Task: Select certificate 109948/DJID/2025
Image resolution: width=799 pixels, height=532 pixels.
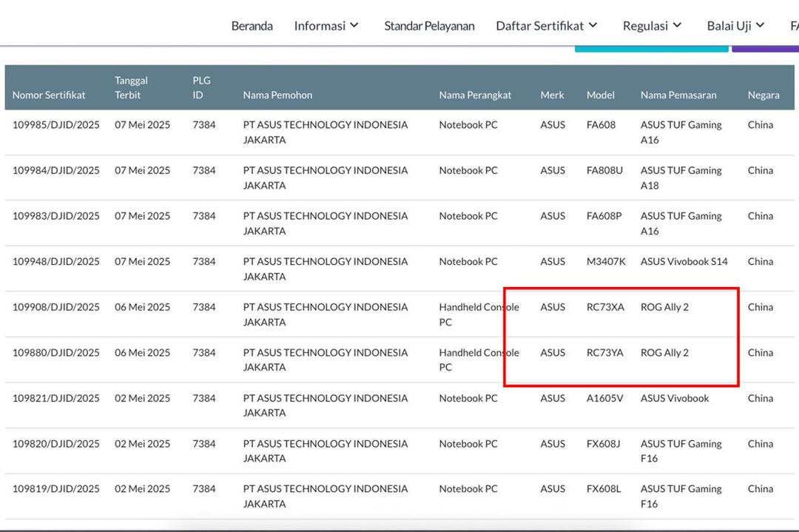Action: 56,261
